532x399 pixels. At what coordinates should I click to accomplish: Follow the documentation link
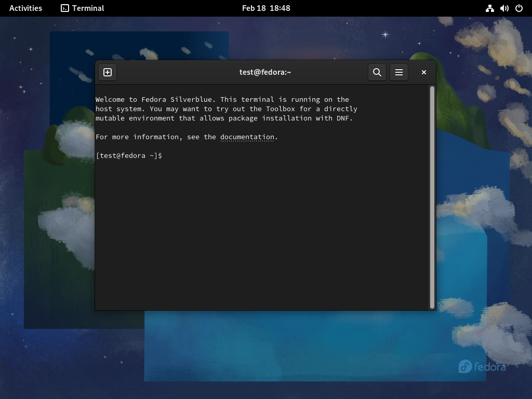[x=247, y=137]
